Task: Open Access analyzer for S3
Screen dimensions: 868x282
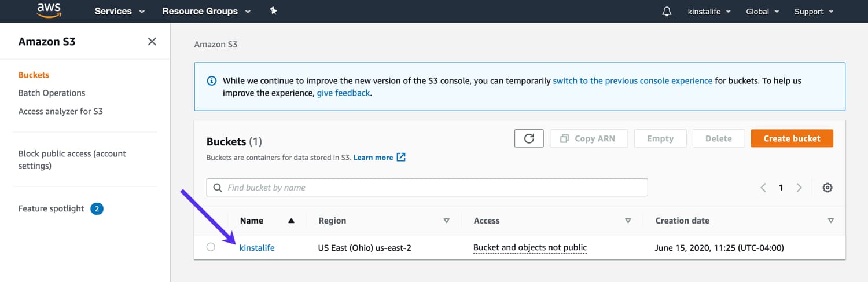Action: (60, 111)
